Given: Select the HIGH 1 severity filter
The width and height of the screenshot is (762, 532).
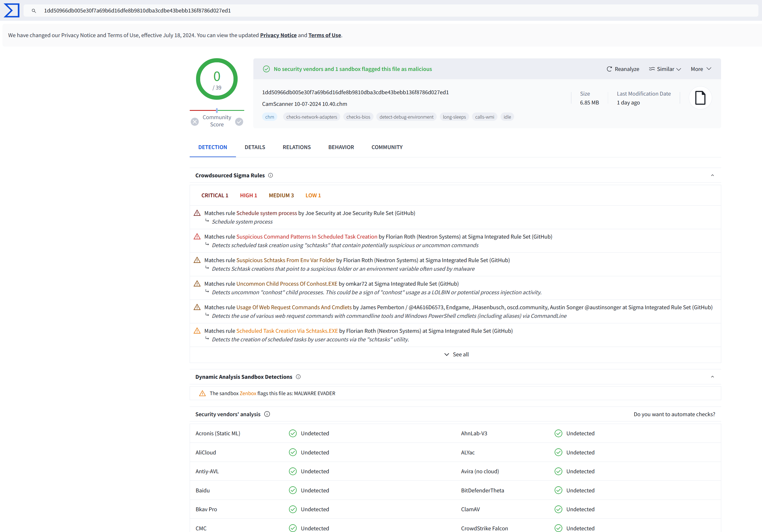Looking at the screenshot, I should click(x=248, y=195).
